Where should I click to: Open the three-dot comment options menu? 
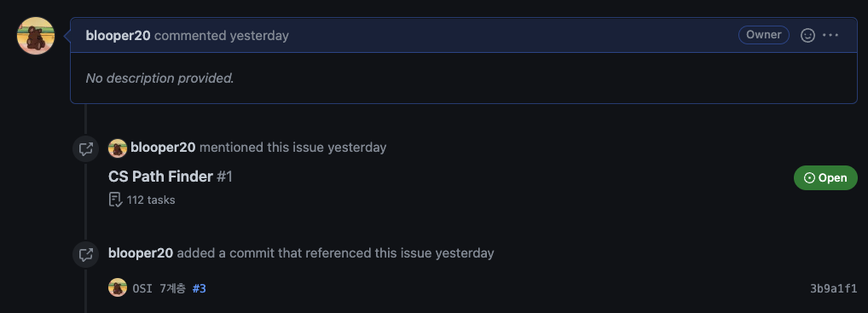(x=830, y=36)
